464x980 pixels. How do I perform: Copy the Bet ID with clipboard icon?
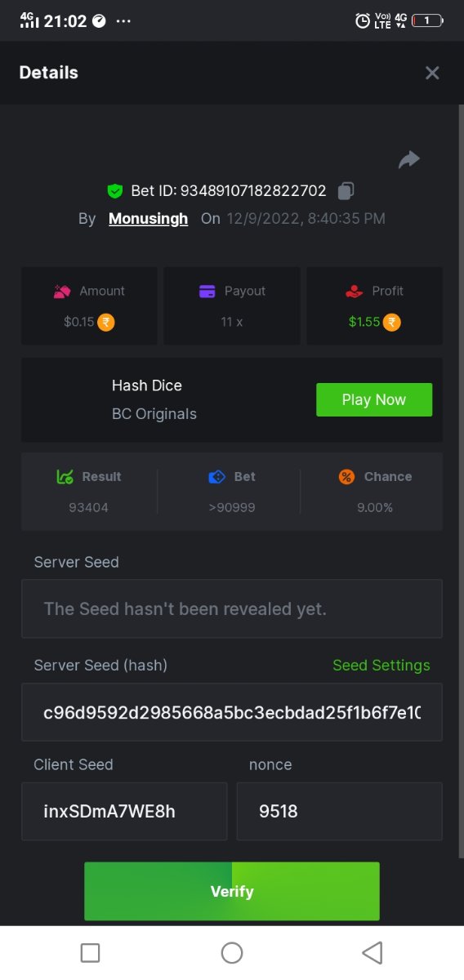[x=346, y=191]
